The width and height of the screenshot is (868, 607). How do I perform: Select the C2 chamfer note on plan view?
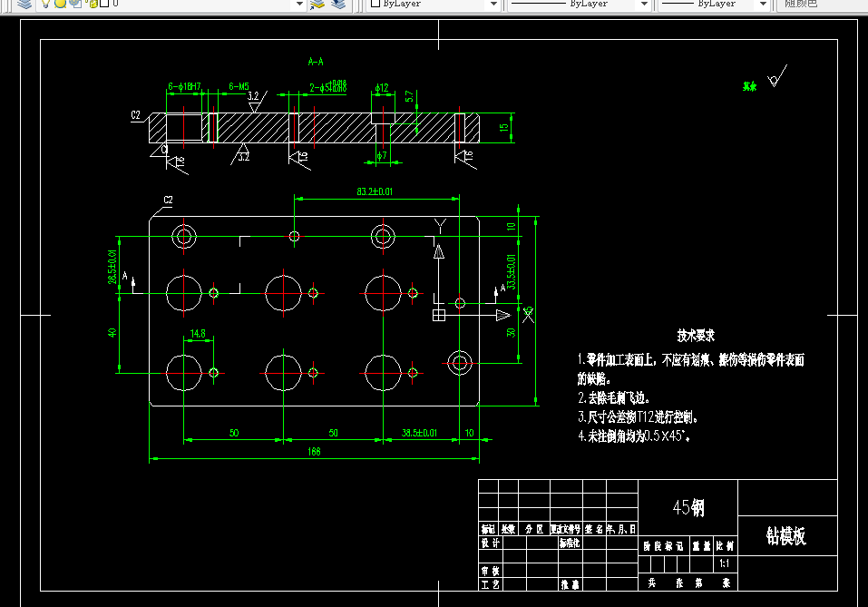169,200
